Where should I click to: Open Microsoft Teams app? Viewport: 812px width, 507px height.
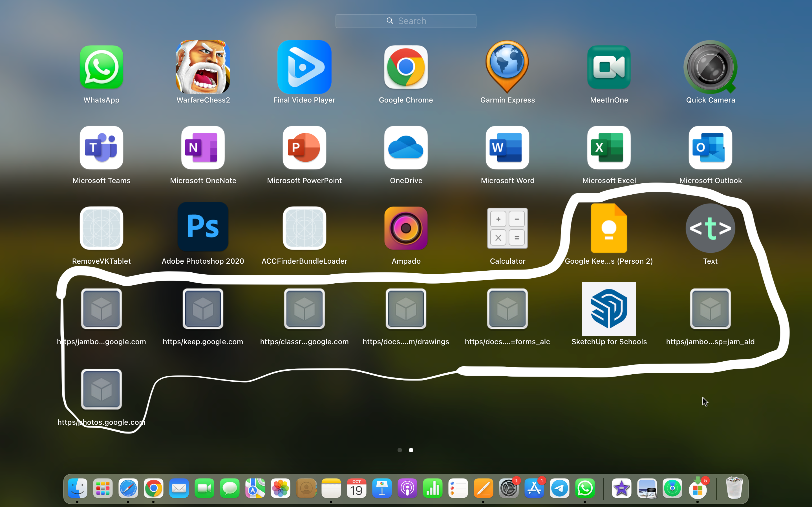point(101,148)
